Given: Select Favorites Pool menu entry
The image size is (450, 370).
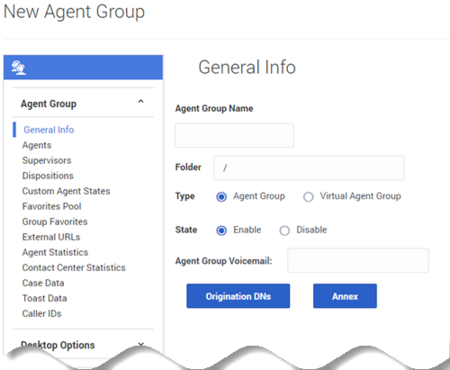Looking at the screenshot, I should [52, 206].
